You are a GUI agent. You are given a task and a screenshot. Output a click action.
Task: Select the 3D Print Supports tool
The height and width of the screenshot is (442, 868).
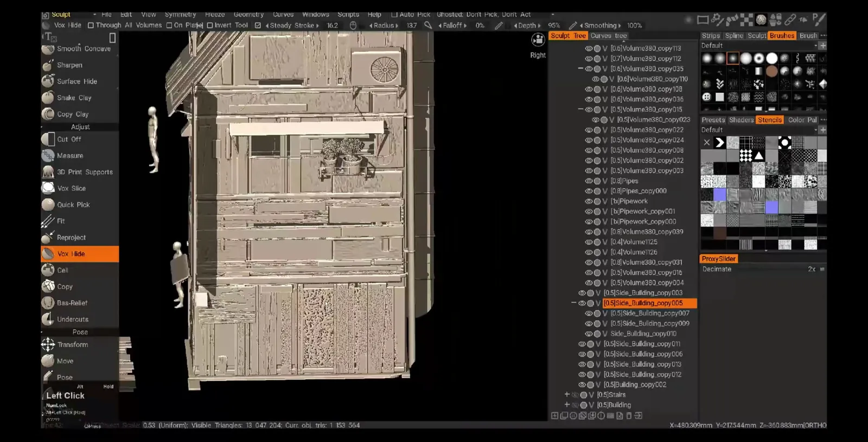(80, 172)
